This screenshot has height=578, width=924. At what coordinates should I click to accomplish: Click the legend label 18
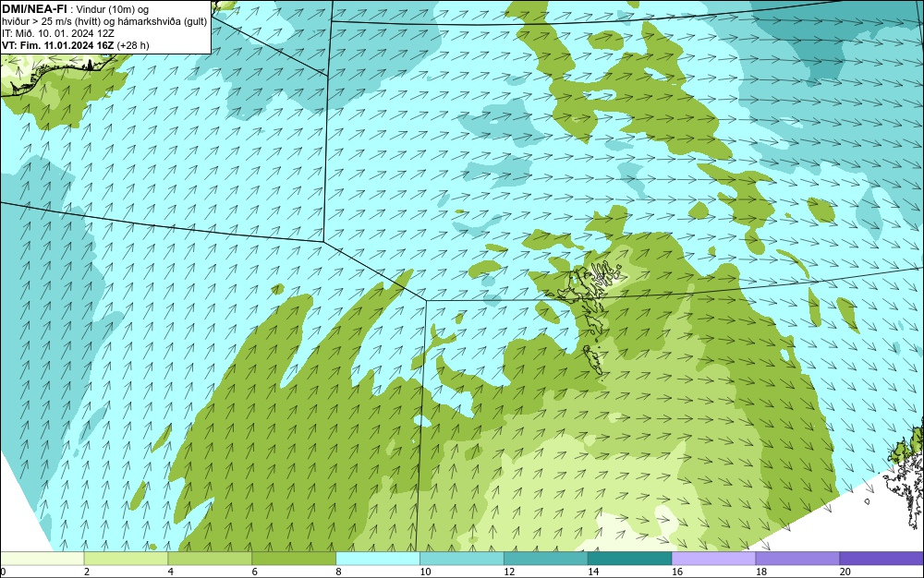(760, 572)
